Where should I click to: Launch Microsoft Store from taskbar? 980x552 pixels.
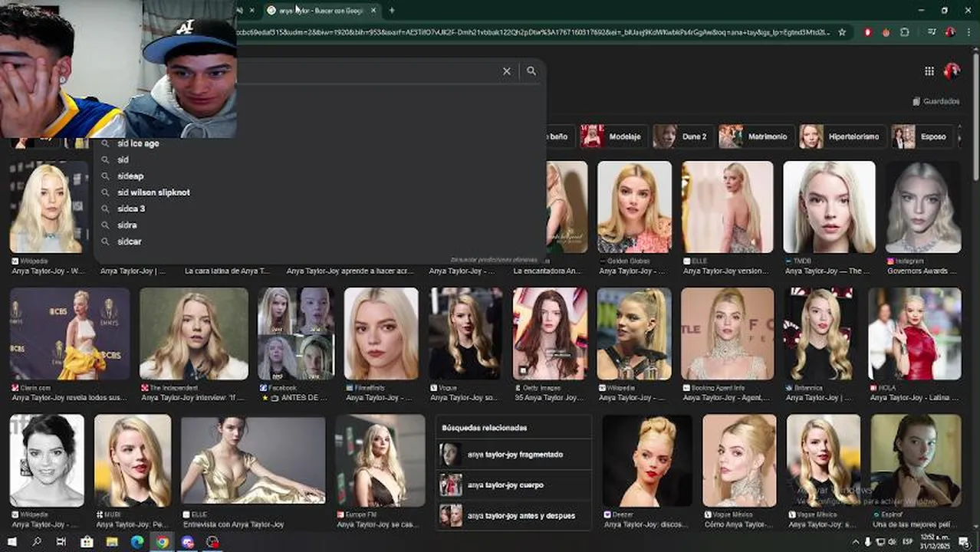(x=87, y=542)
